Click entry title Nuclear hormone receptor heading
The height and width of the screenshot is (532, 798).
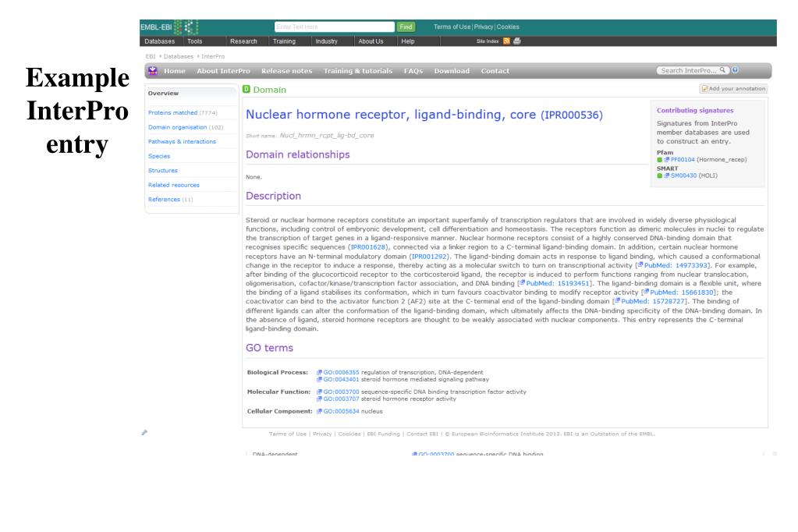click(x=424, y=115)
